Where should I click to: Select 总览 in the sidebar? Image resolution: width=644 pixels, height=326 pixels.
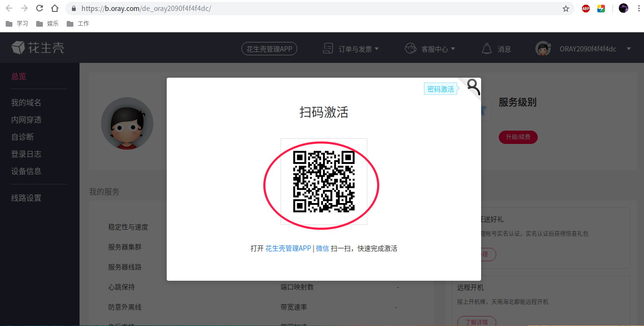19,76
